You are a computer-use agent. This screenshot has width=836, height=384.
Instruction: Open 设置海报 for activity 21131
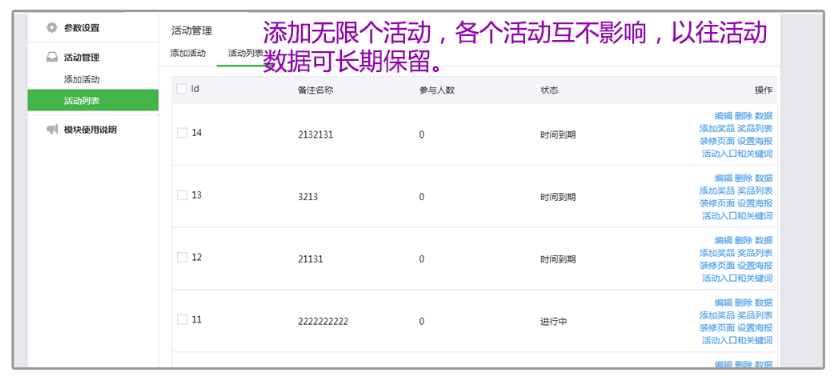click(x=755, y=266)
